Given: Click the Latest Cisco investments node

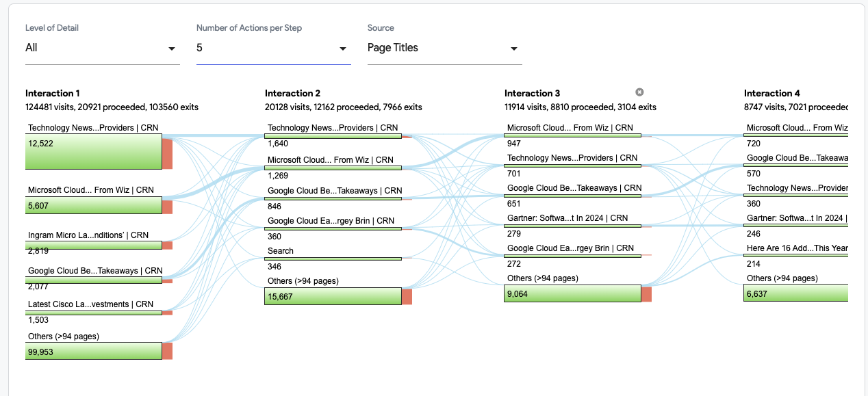Looking at the screenshot, I should click(94, 313).
